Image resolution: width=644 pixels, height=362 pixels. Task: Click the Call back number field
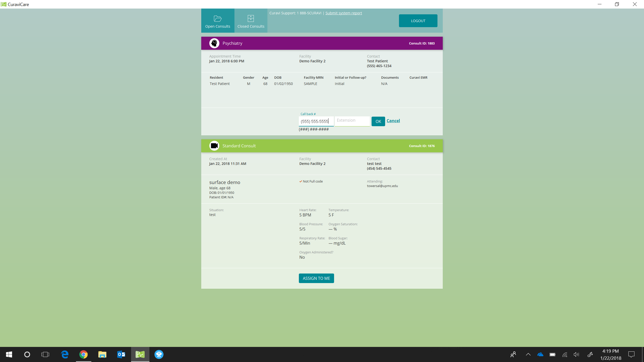tap(316, 121)
